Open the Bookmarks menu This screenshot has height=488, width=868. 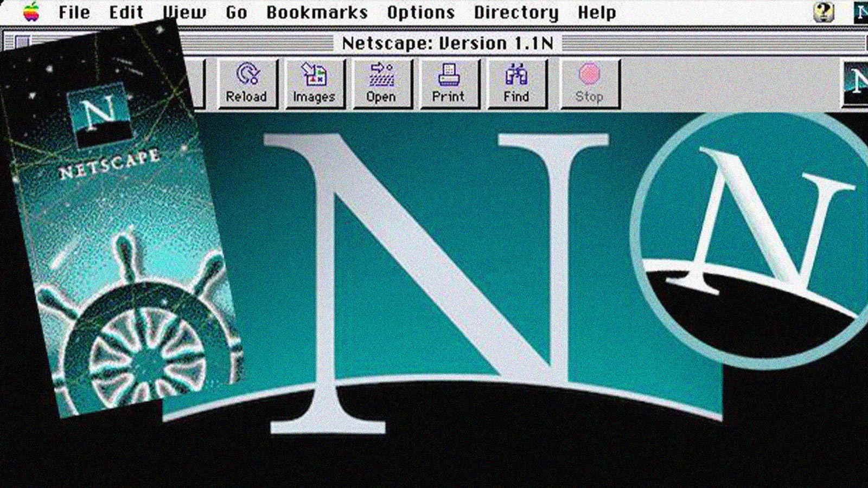click(317, 12)
